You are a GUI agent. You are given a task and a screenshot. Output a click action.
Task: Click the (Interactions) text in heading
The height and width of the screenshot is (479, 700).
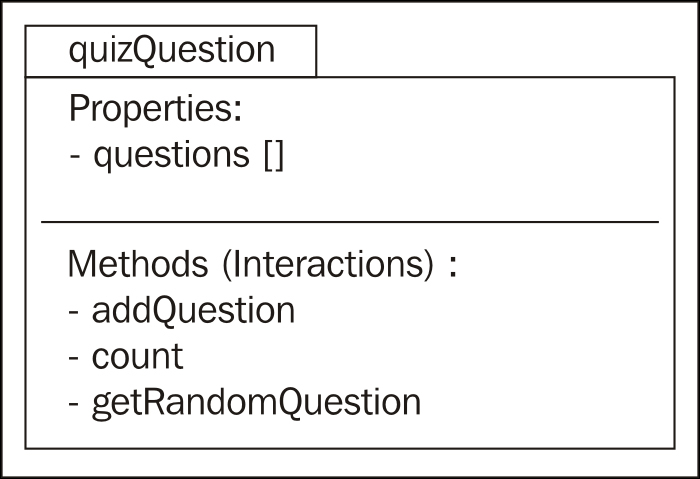click(328, 265)
